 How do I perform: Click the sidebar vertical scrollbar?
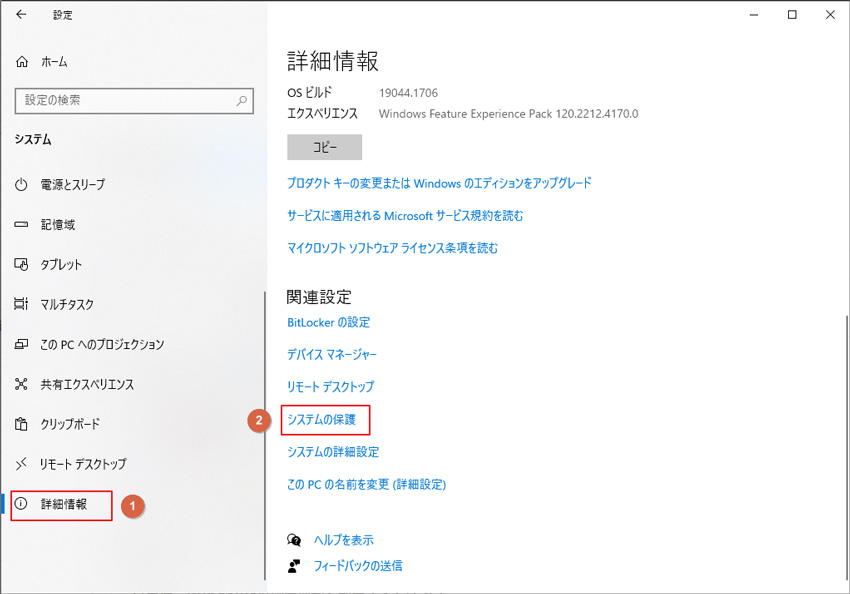(265, 435)
